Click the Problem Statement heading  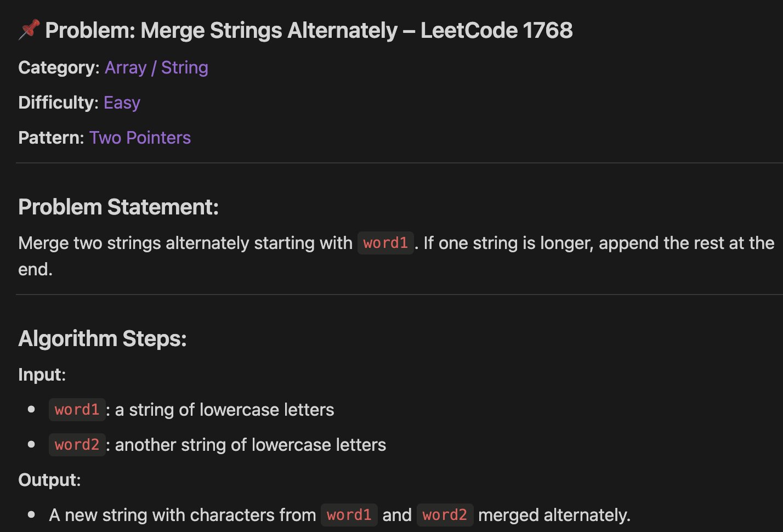[x=118, y=207]
